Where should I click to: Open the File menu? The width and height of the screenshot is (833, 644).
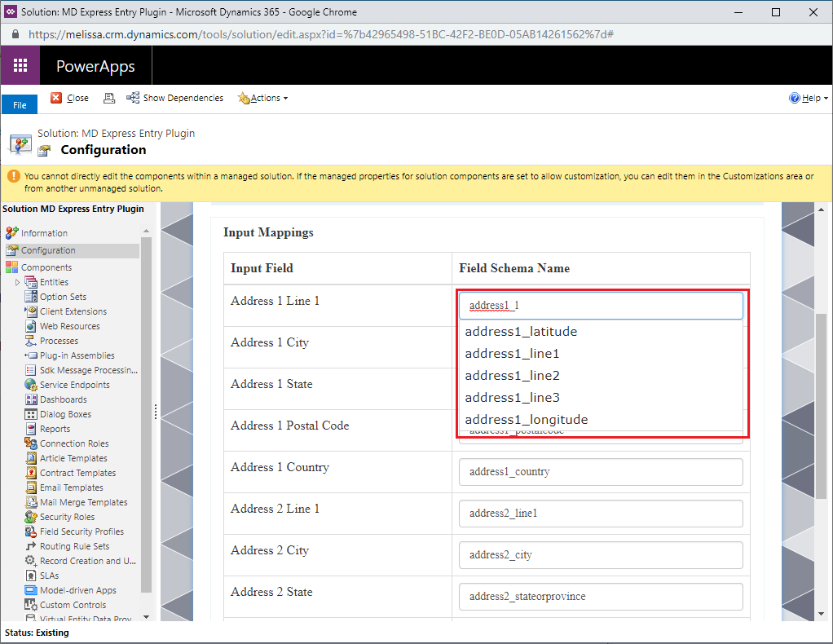point(20,105)
